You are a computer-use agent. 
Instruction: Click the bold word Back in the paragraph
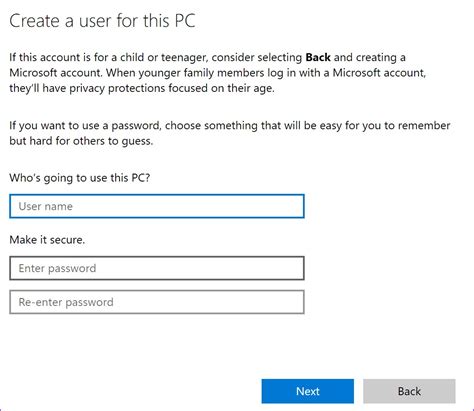coord(318,57)
